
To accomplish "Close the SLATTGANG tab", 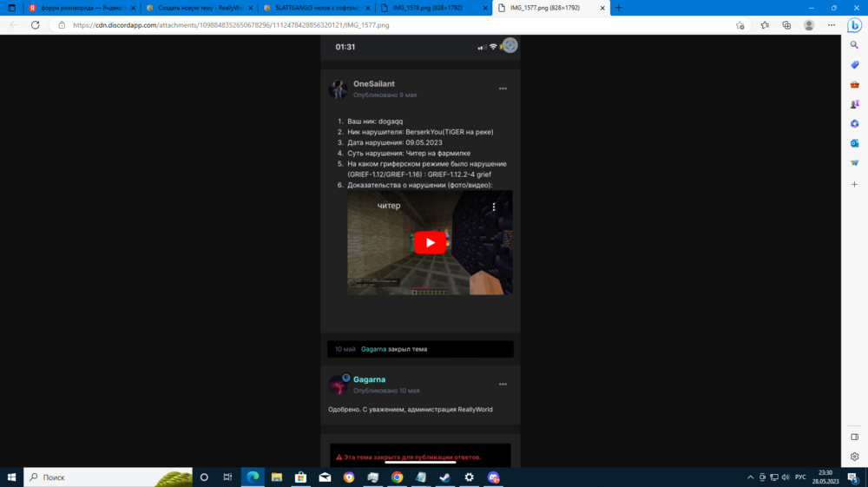I will (x=367, y=8).
